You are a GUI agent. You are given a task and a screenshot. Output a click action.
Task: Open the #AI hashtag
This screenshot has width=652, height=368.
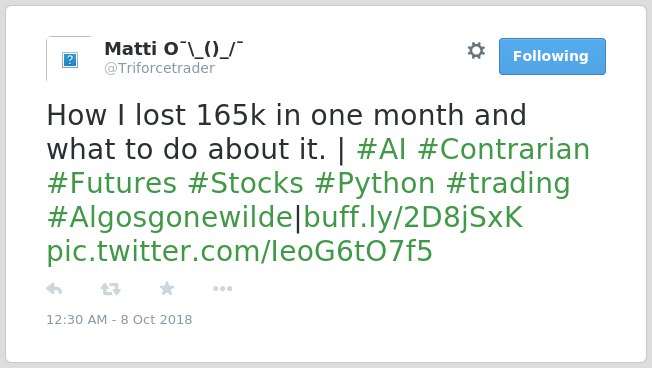(381, 149)
